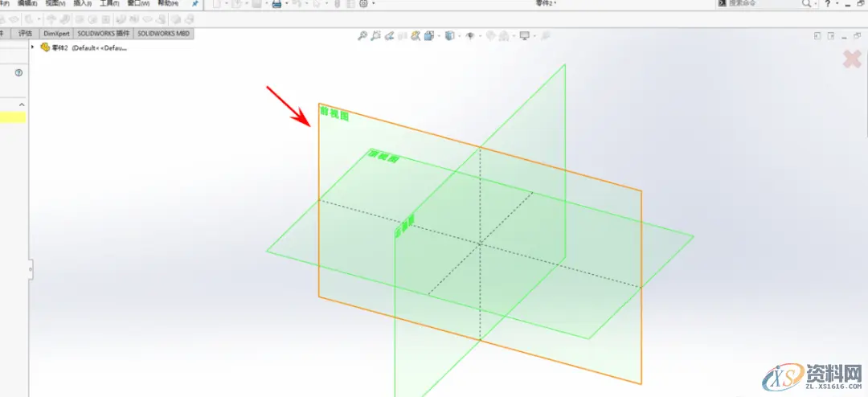Expand the right pane viewport button

[831, 36]
